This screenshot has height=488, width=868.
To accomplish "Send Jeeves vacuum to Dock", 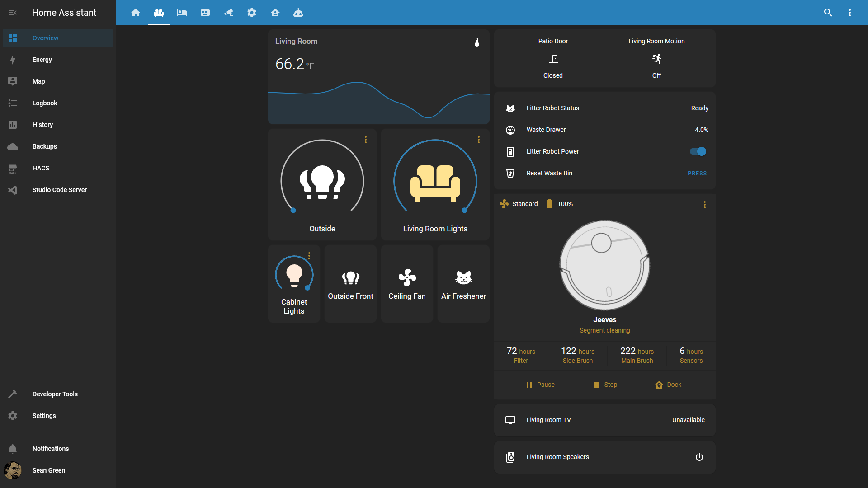I will click(668, 385).
